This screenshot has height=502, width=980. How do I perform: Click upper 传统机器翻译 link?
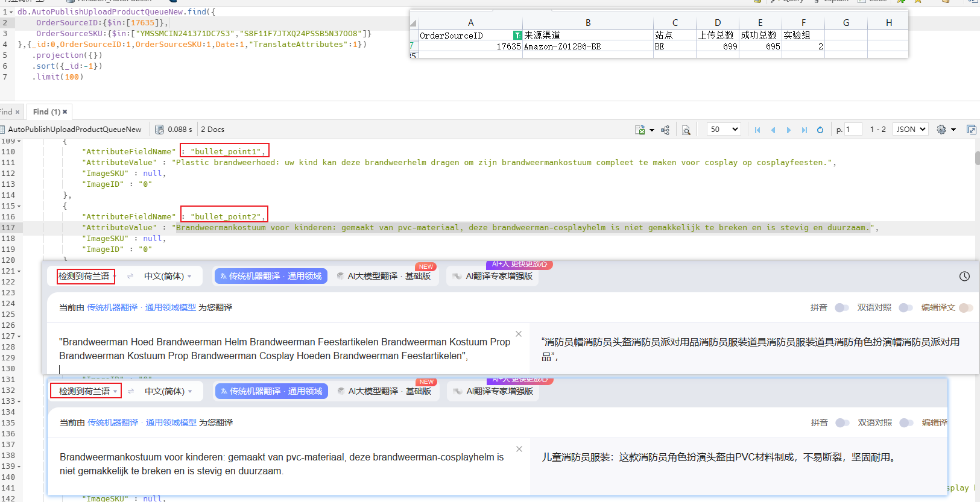tap(112, 307)
